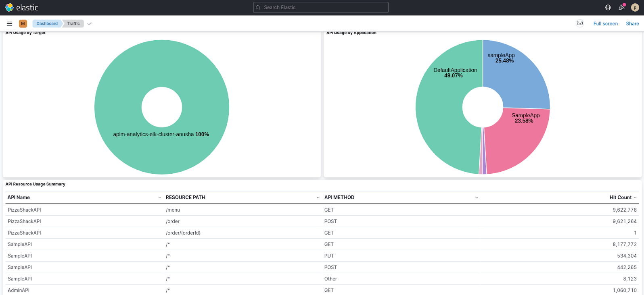Image resolution: width=644 pixels, height=295 pixels.
Task: Expand the API METHOD column options chevron
Action: (477, 197)
